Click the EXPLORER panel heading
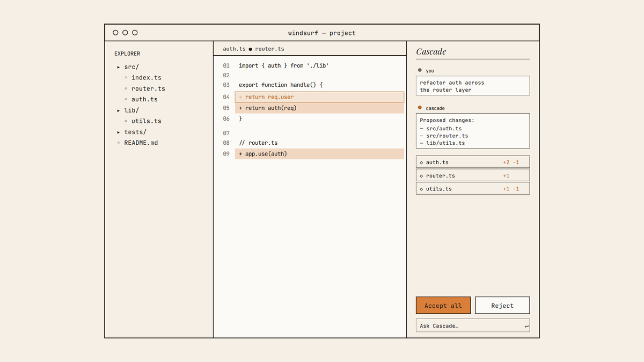 pos(127,54)
